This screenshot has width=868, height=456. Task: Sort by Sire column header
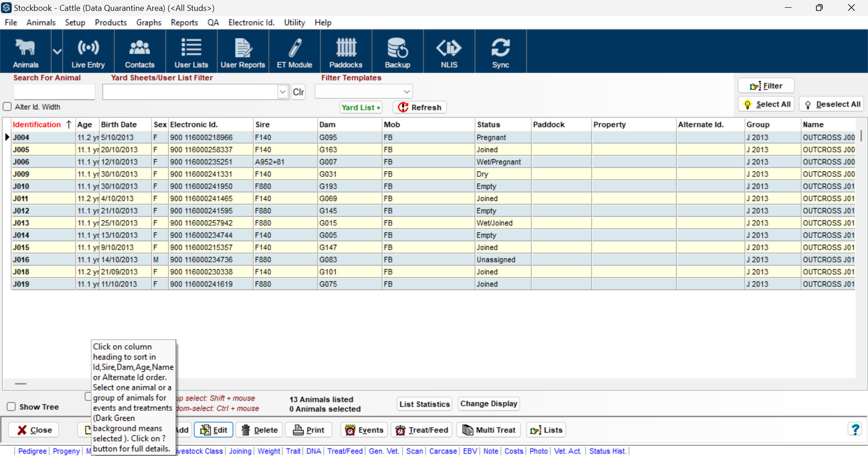(x=285, y=124)
